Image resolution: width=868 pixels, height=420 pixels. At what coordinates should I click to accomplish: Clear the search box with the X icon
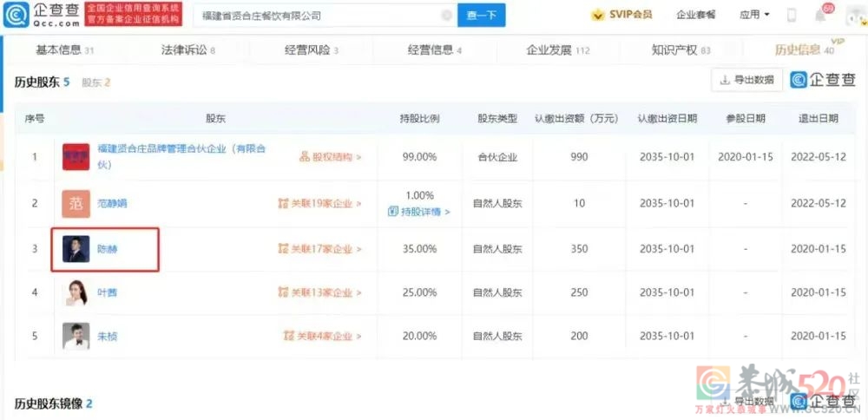click(446, 16)
